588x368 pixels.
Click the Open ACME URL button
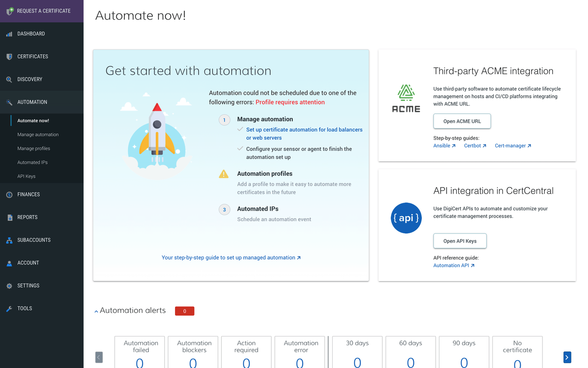(x=462, y=121)
